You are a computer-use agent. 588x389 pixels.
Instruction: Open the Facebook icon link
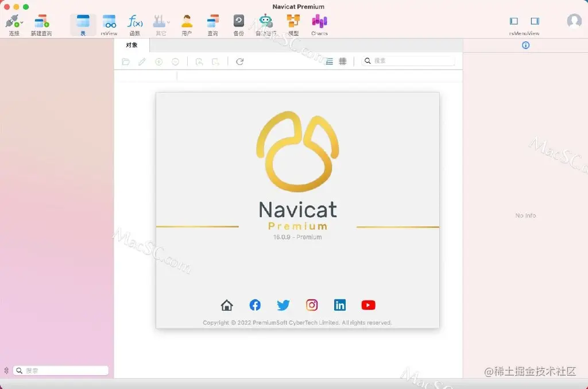255,305
